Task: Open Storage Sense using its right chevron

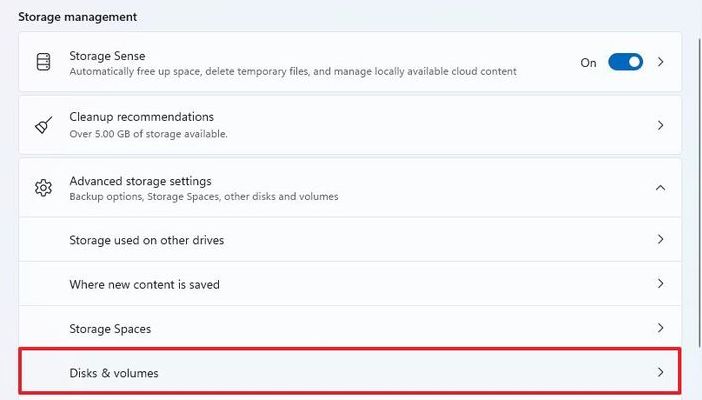Action: [x=660, y=62]
